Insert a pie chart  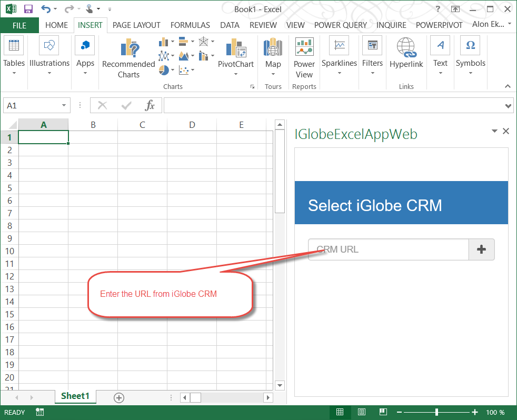click(164, 70)
